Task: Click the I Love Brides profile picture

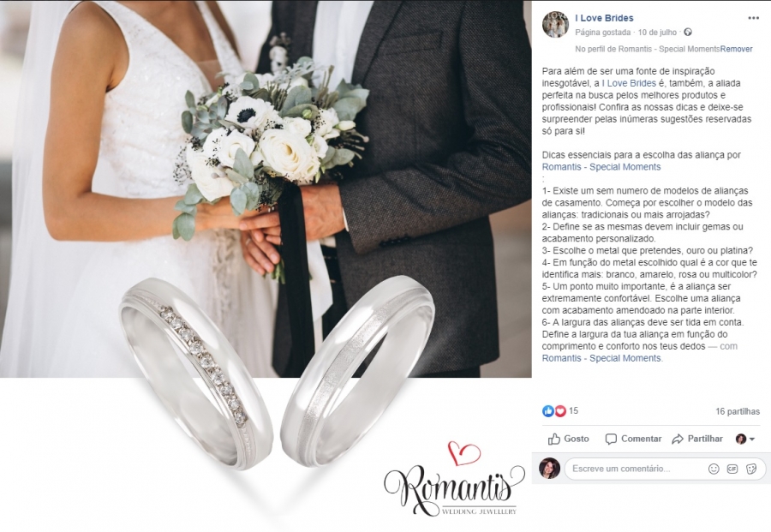Action: click(555, 24)
